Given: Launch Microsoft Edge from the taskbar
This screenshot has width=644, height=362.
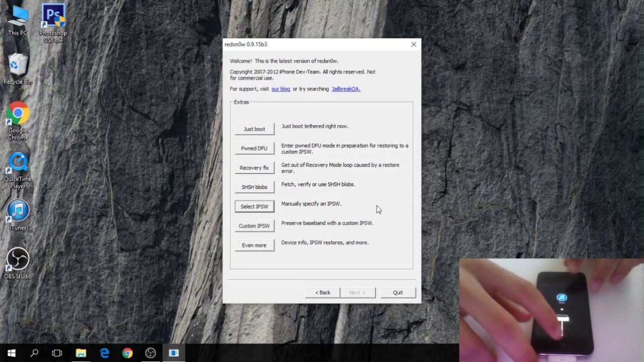Looking at the screenshot, I should pyautogui.click(x=104, y=353).
